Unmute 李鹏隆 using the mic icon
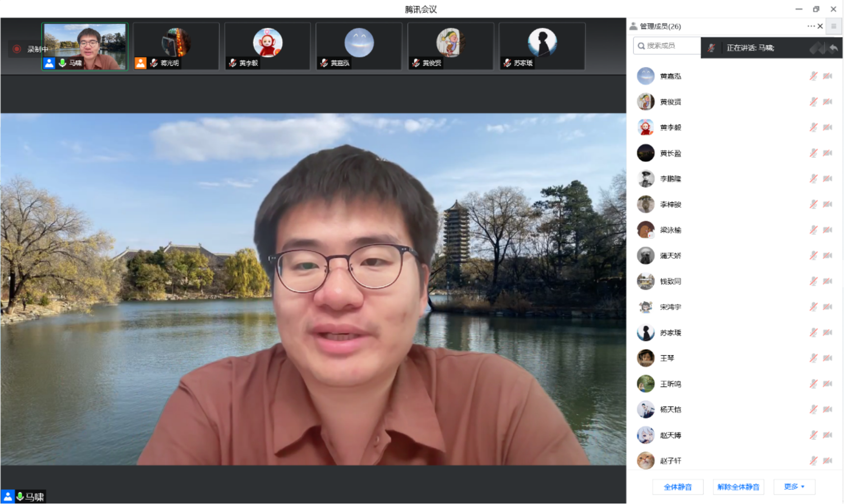 tap(813, 179)
